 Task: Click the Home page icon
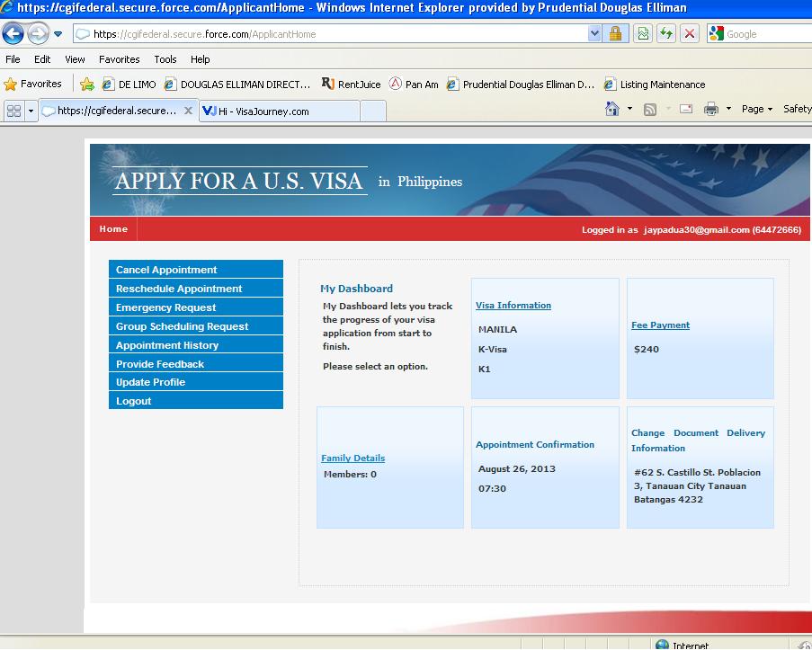click(x=612, y=109)
